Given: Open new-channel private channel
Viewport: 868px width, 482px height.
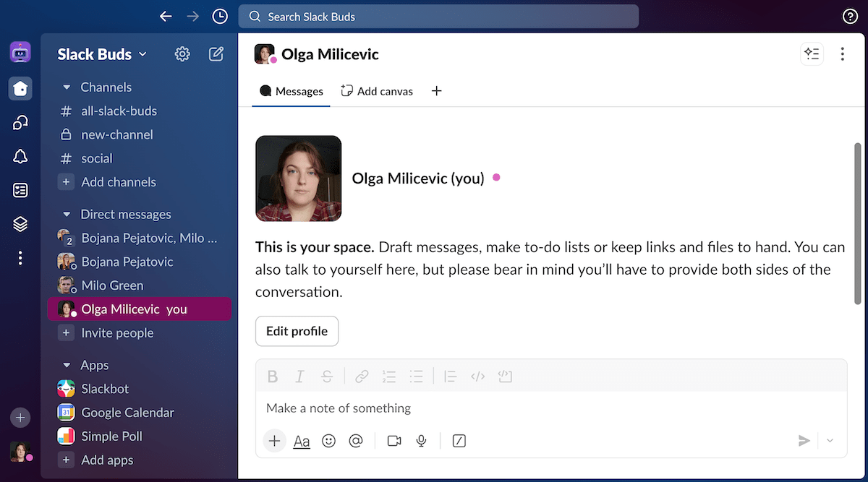Looking at the screenshot, I should (139, 134).
